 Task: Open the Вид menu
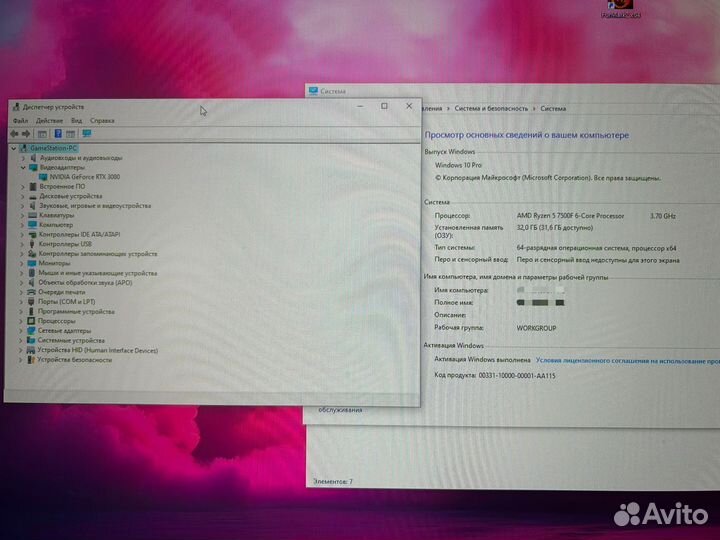(x=76, y=121)
